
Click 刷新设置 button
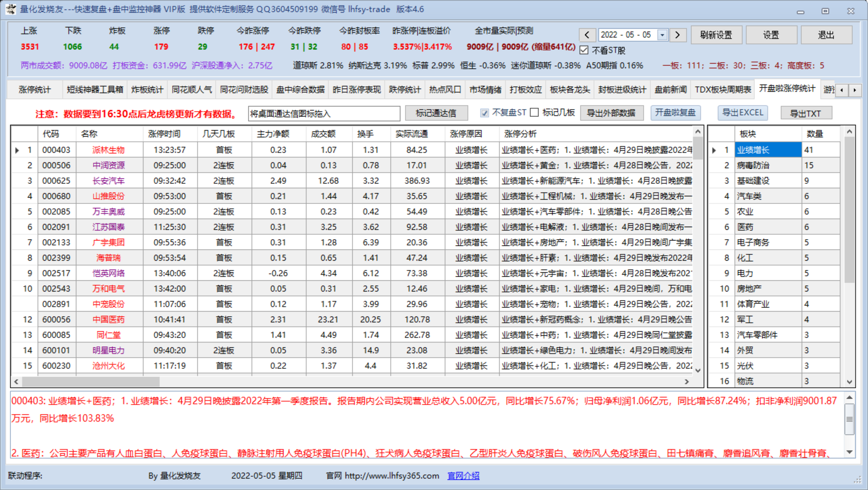point(716,35)
